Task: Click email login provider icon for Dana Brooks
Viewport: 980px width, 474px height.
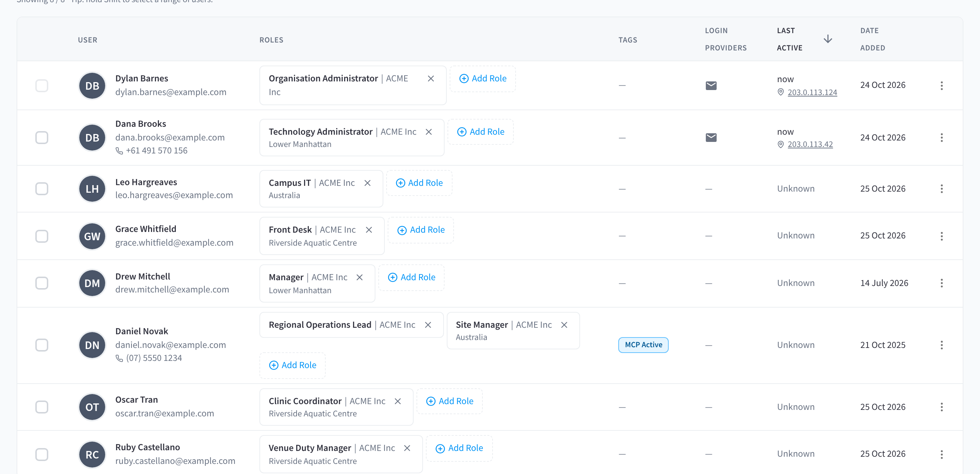Action: tap(710, 137)
